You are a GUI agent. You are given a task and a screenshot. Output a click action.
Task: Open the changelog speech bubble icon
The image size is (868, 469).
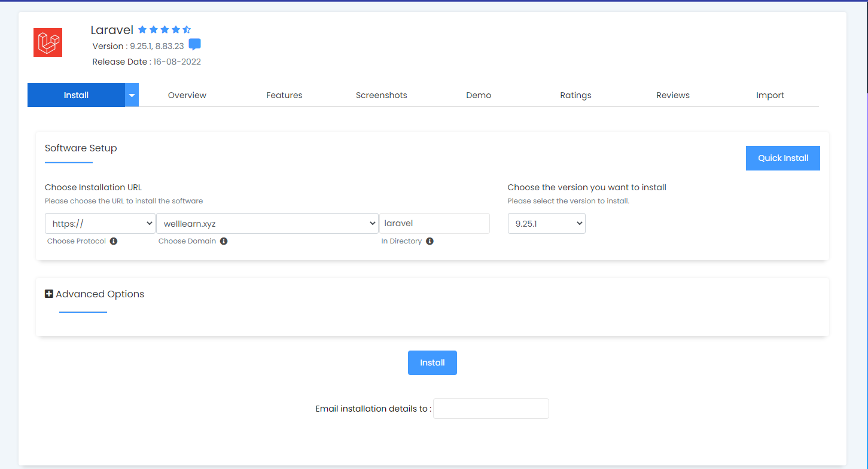coord(195,45)
